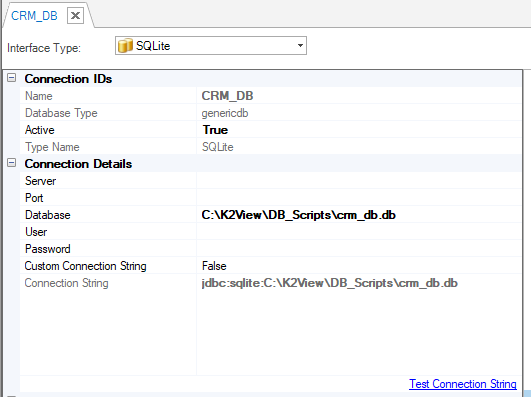The image size is (531, 397).
Task: Select the Database Type genericdb value
Action: coord(225,113)
